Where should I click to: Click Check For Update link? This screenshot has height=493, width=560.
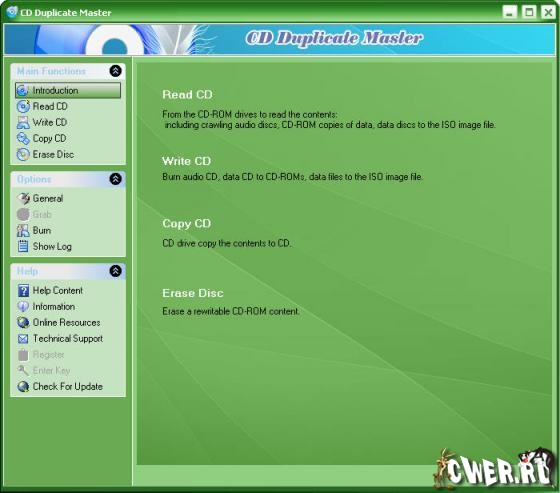pos(68,387)
